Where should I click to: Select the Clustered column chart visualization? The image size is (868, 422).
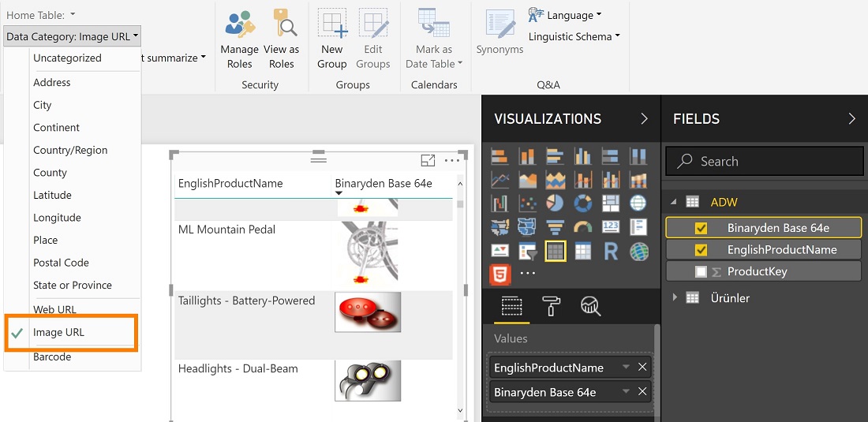(583, 156)
